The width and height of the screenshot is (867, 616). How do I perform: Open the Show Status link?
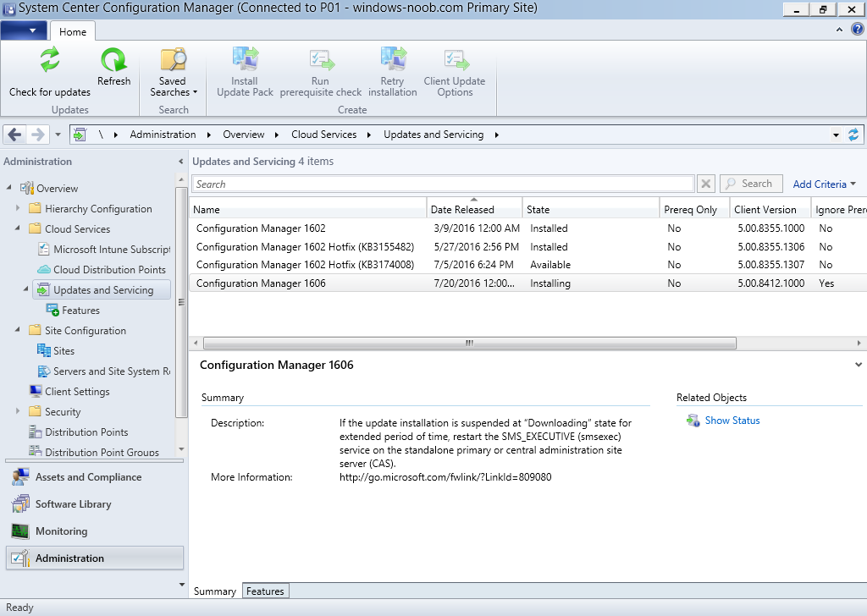coord(732,421)
